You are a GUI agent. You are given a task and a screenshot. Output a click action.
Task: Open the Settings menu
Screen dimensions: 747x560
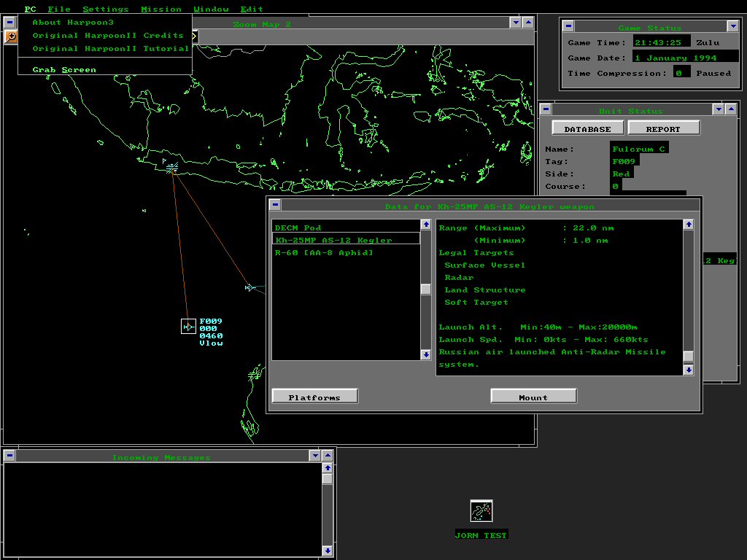pyautogui.click(x=105, y=9)
